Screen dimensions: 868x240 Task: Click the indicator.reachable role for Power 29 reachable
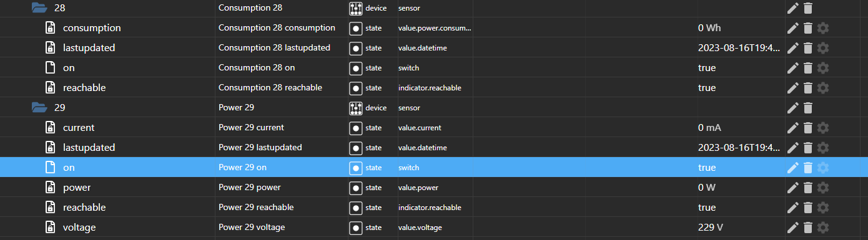tap(430, 208)
